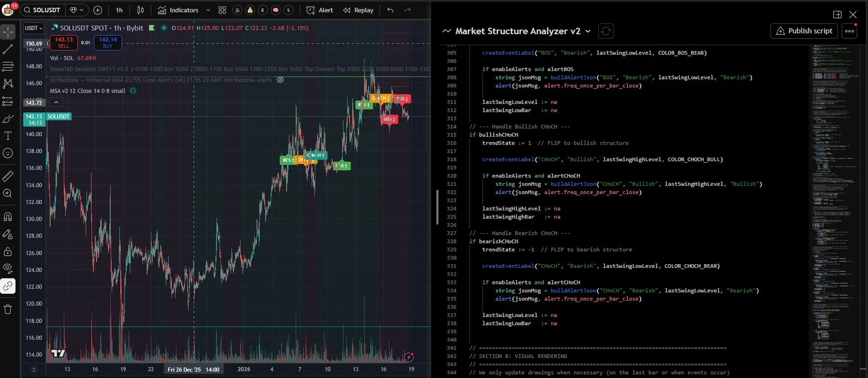Toggle stay in drawing mode

tap(8, 235)
